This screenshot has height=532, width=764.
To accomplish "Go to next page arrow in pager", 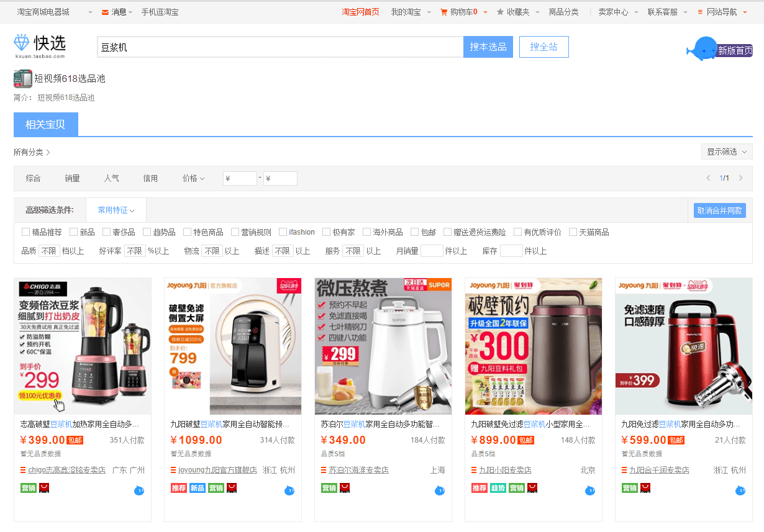I will pyautogui.click(x=740, y=178).
